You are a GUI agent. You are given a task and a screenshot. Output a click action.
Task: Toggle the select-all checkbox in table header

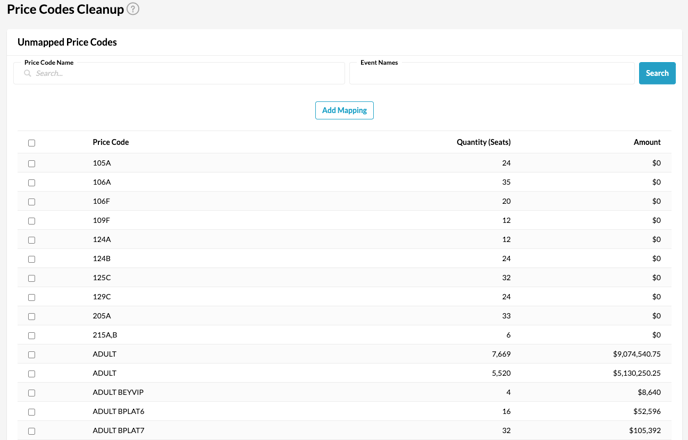coord(31,143)
